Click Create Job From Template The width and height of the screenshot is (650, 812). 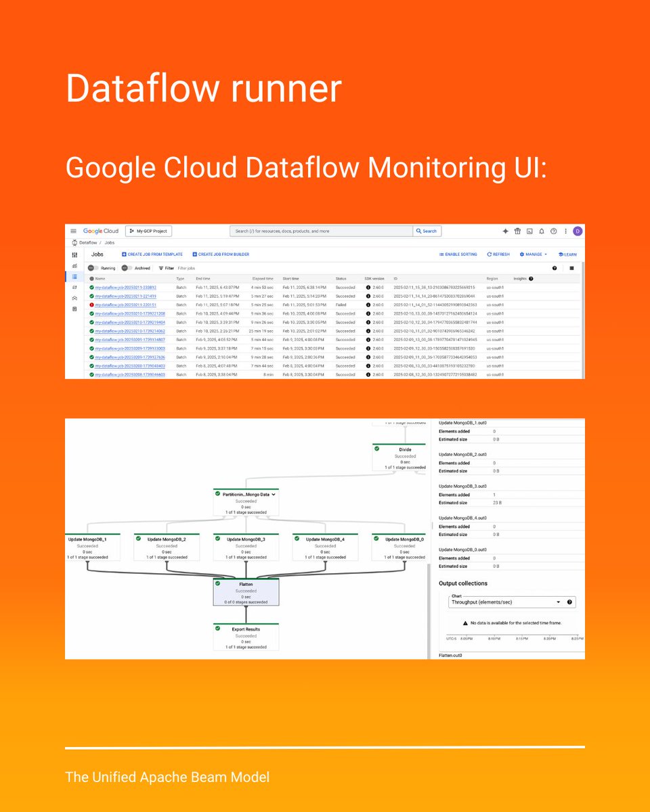tap(152, 254)
